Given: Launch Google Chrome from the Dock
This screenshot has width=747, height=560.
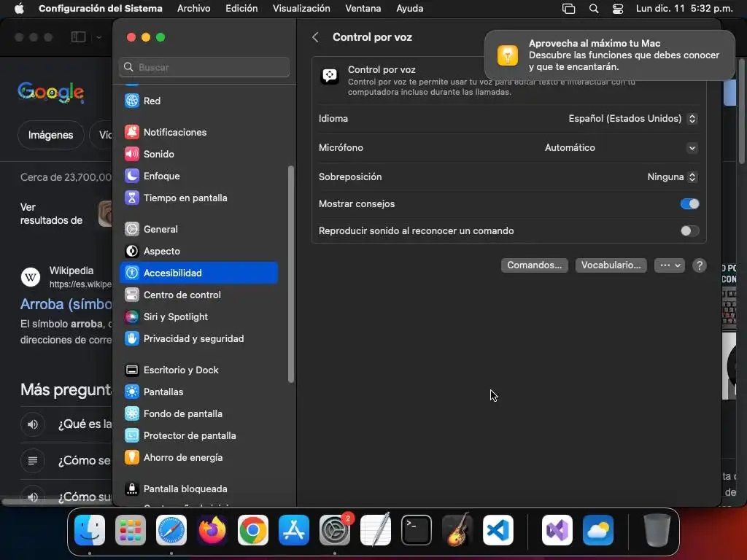Looking at the screenshot, I should pos(253,530).
